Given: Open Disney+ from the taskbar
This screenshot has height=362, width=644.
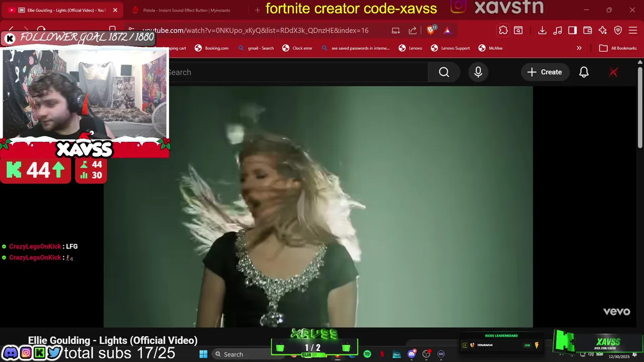Looking at the screenshot, I should click(396, 354).
